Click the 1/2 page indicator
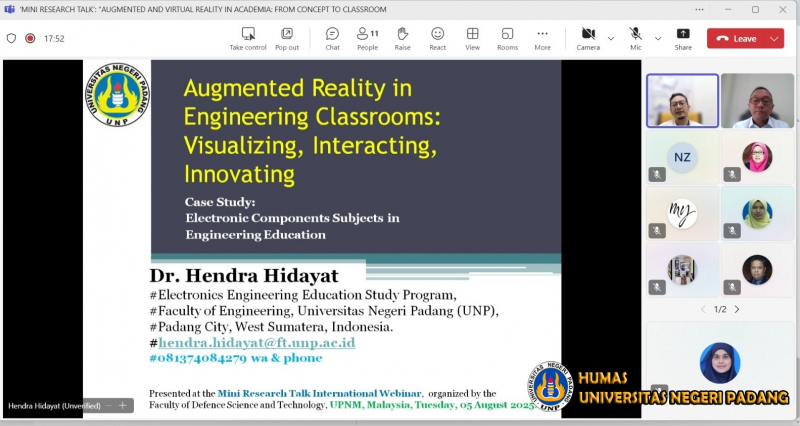The width and height of the screenshot is (800, 426). pos(720,309)
